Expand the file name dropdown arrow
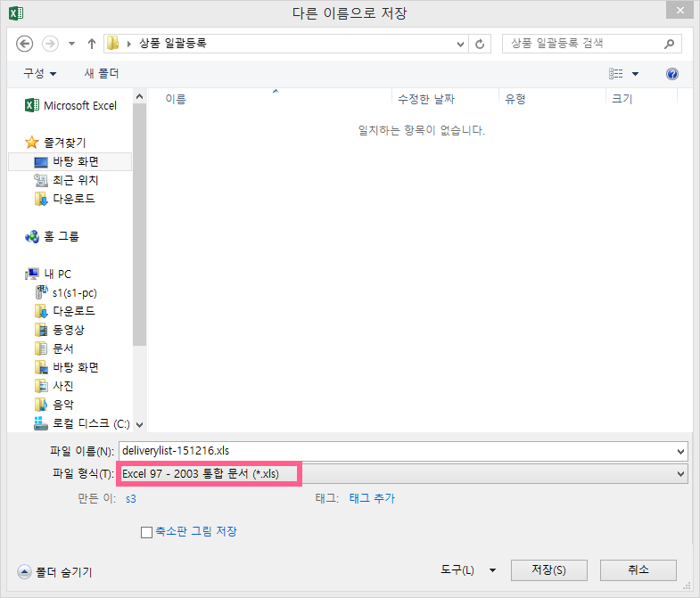The image size is (700, 598). pyautogui.click(x=680, y=451)
